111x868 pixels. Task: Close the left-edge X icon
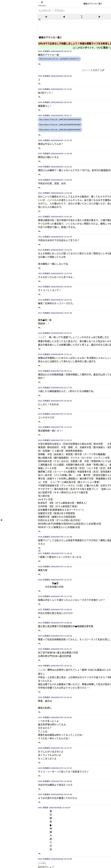[1, 520]
